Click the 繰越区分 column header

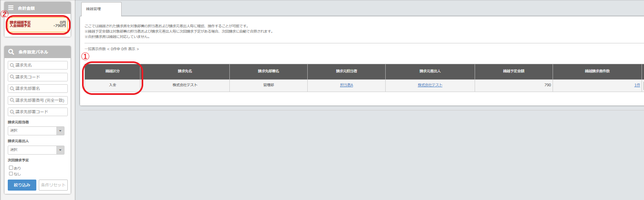pyautogui.click(x=113, y=71)
